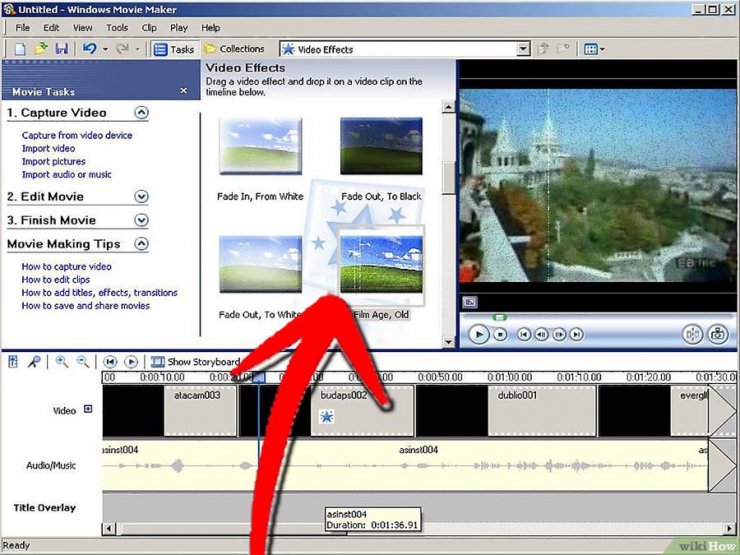
Task: Collapse the Capture Video section
Action: pyautogui.click(x=141, y=112)
